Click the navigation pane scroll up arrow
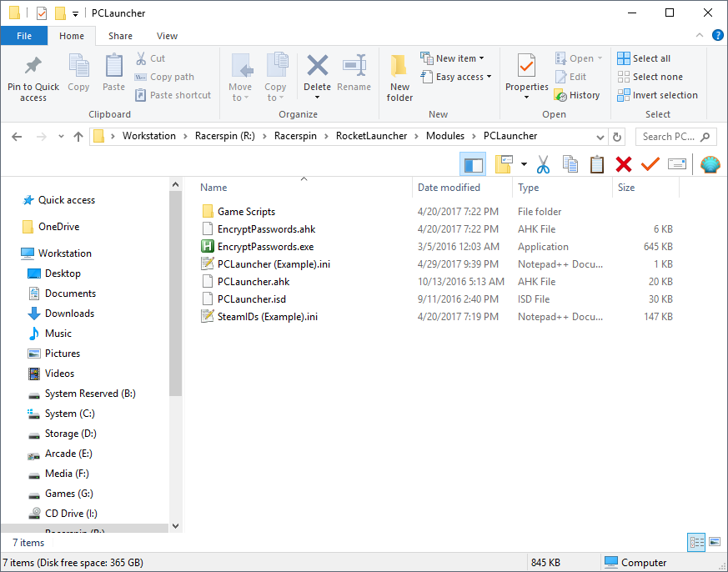 click(x=175, y=184)
